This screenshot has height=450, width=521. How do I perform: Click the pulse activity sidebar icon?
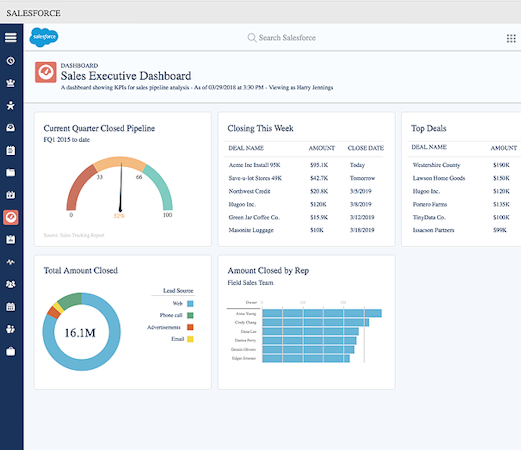coord(11,262)
